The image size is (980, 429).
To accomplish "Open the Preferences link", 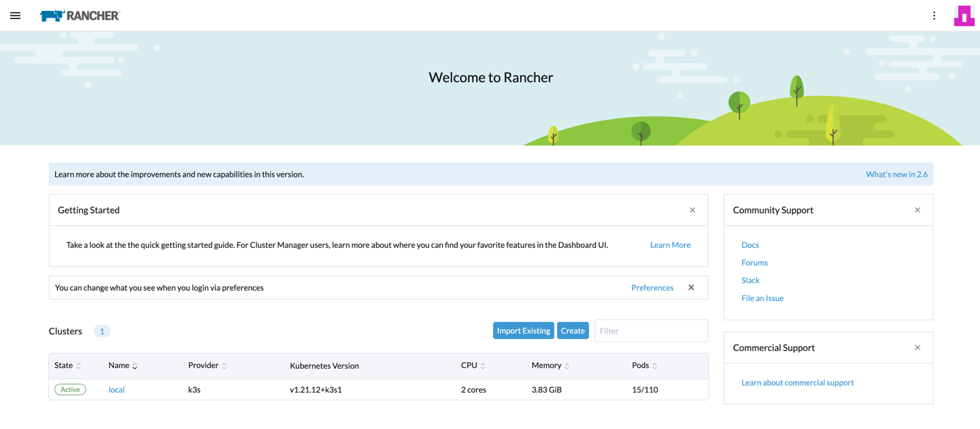I will (652, 288).
